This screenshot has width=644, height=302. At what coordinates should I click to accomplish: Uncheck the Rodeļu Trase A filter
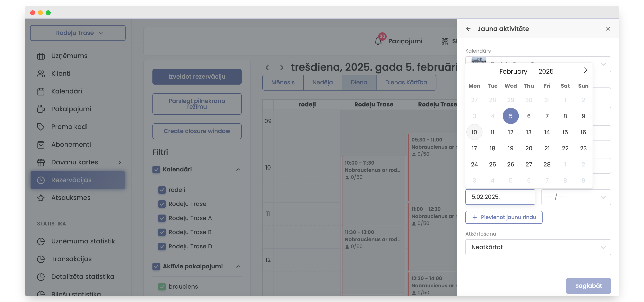coord(162,218)
